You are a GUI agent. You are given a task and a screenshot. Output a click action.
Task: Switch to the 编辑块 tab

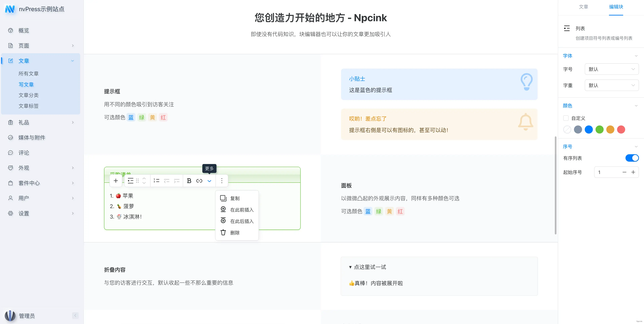coord(616,7)
